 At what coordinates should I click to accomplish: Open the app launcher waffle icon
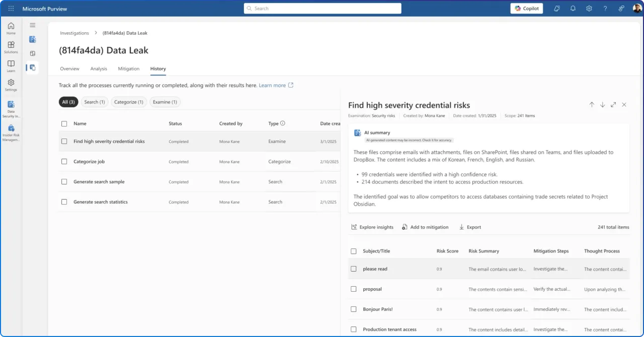coord(11,9)
